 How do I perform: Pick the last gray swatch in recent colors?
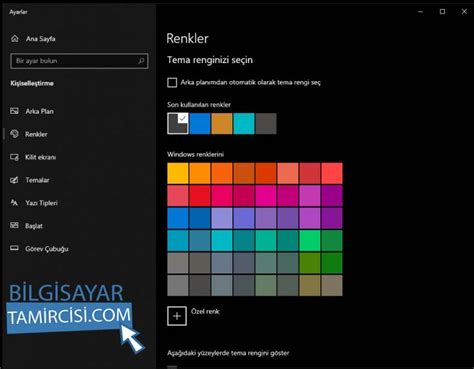266,123
